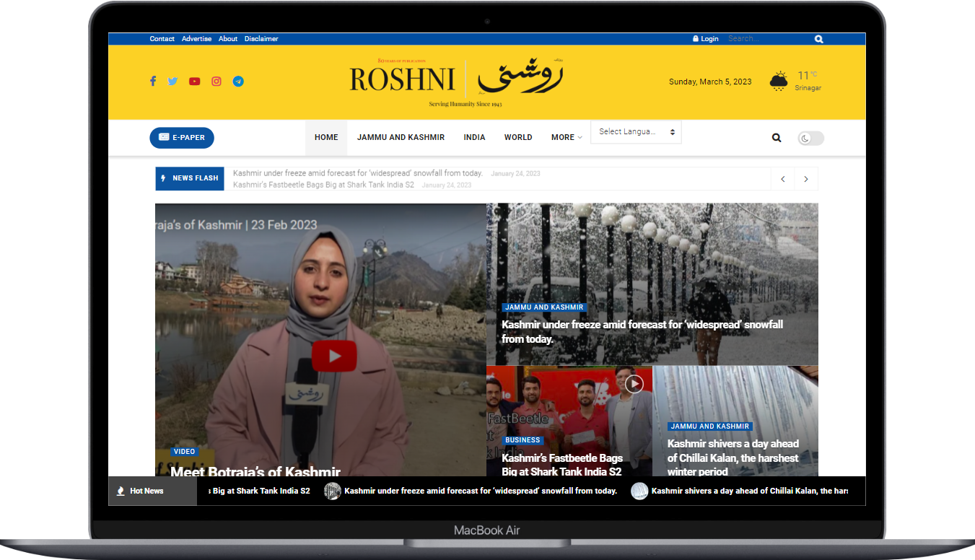Play the Meet Botraja's of Kashmir video
The height and width of the screenshot is (560, 975).
coord(334,356)
